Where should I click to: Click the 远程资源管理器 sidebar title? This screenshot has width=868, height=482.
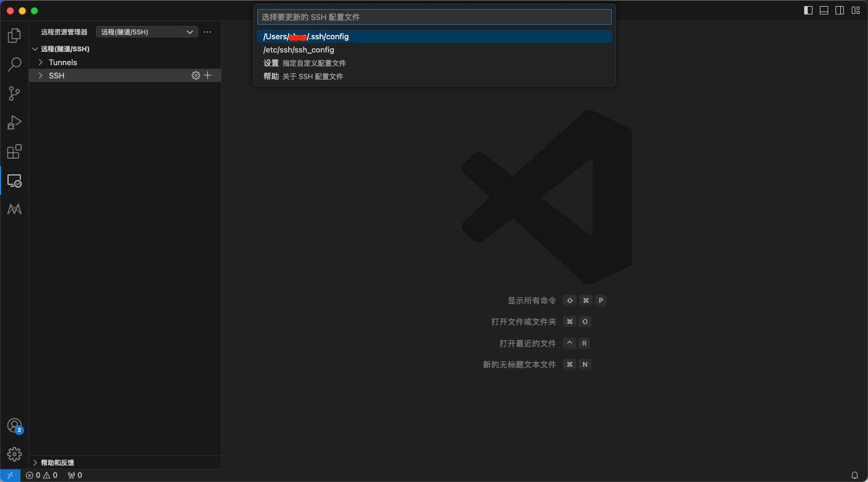coord(64,32)
